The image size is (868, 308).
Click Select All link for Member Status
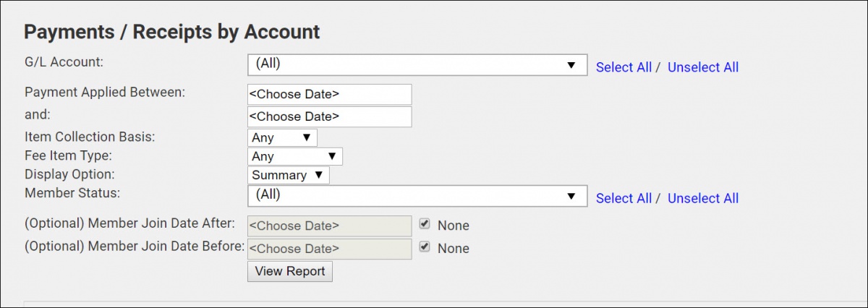pyautogui.click(x=624, y=198)
